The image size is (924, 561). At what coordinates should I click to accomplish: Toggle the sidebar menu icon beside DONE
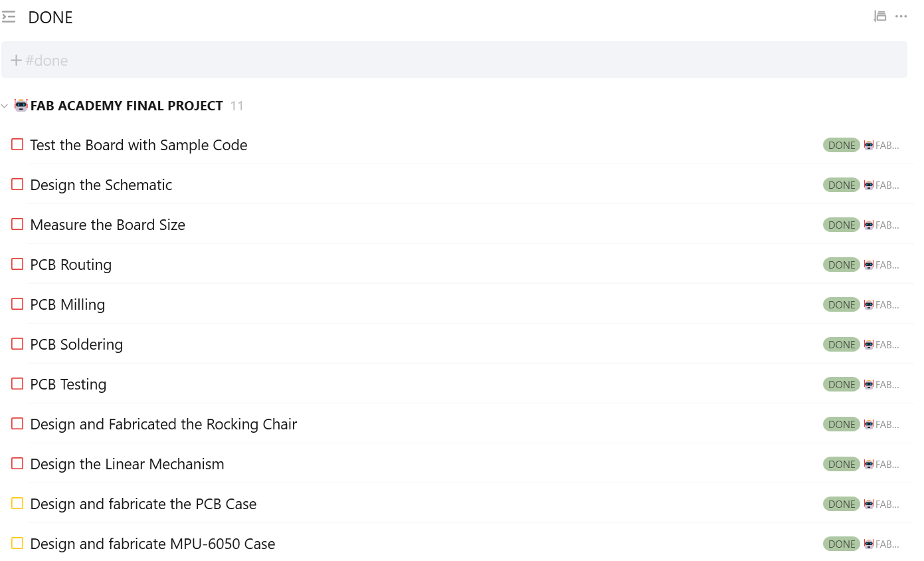[9, 17]
